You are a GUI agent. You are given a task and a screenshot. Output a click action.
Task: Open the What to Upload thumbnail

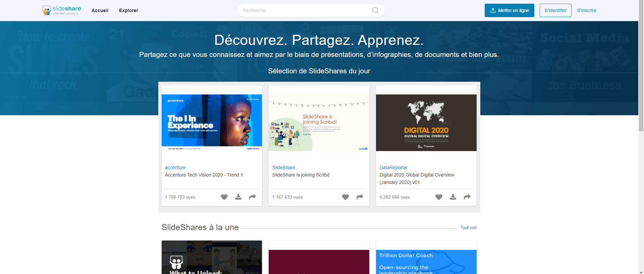(x=212, y=257)
